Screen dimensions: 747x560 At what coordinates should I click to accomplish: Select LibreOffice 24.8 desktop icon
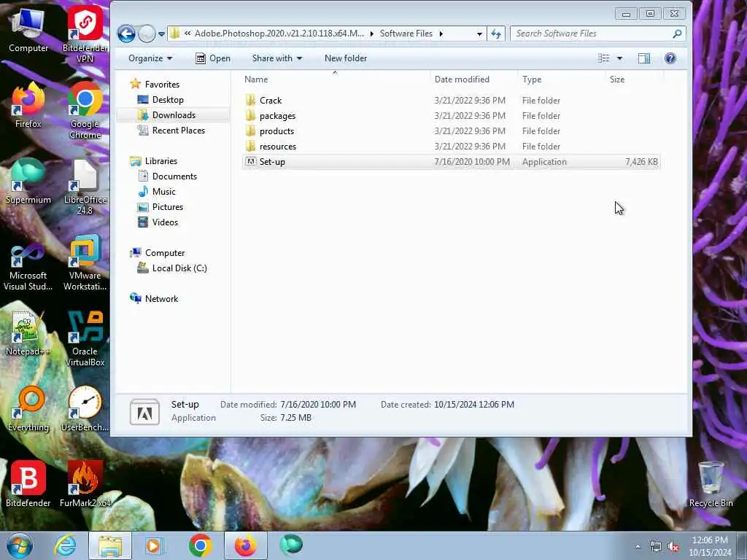pyautogui.click(x=85, y=187)
